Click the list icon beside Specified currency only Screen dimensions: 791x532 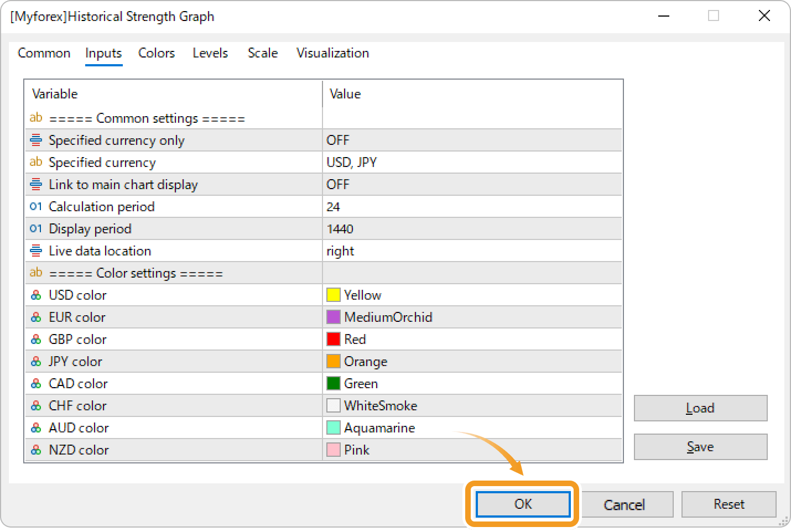tap(35, 140)
